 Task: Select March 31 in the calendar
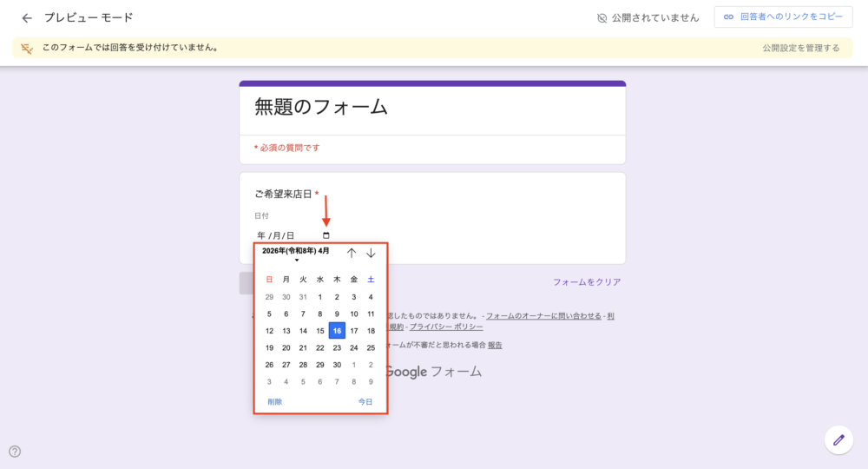(303, 297)
